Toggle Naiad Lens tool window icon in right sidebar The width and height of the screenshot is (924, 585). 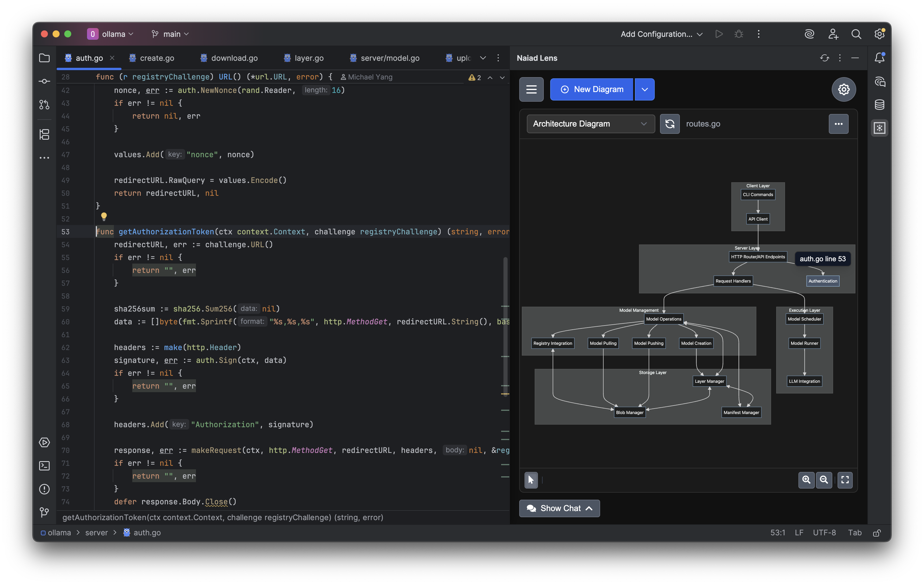880,128
